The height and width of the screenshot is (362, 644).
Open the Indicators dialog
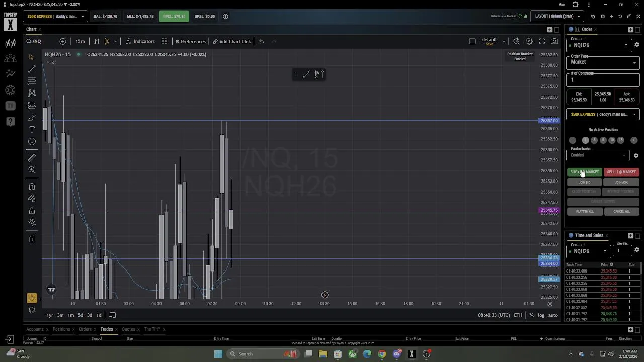(140, 41)
